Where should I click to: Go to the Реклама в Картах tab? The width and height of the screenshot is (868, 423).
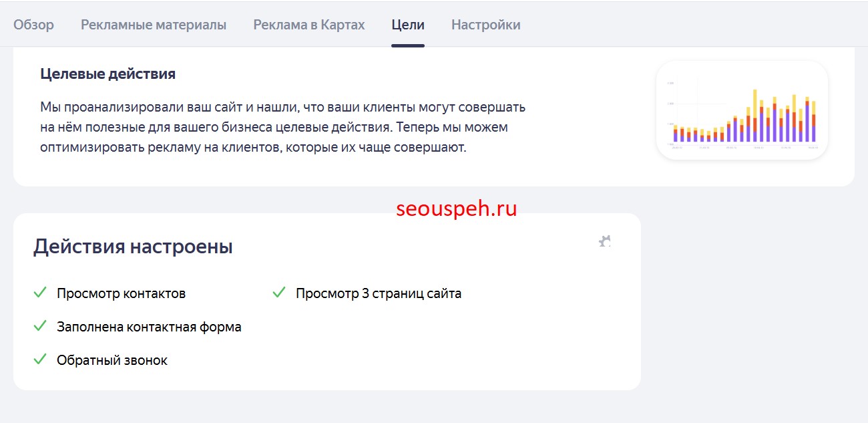click(x=309, y=25)
